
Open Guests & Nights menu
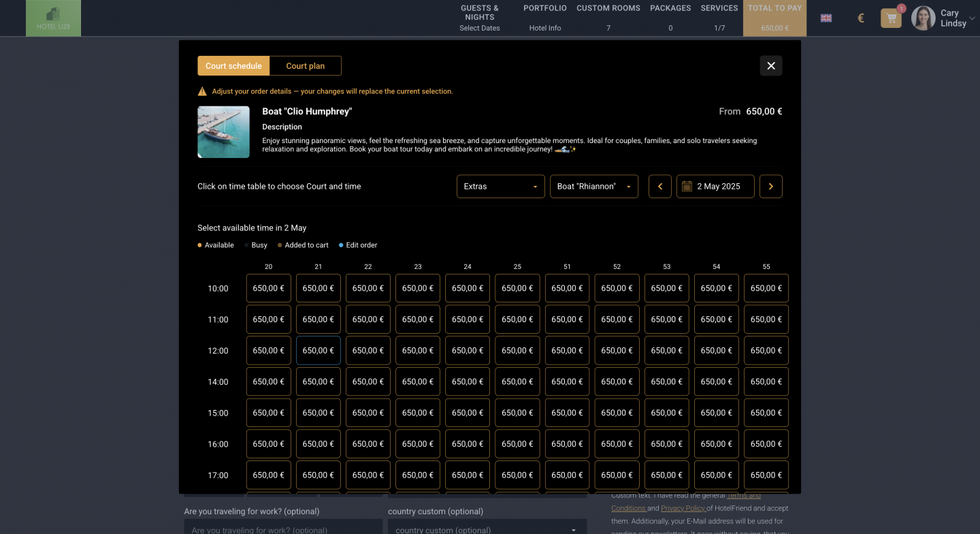(480, 18)
